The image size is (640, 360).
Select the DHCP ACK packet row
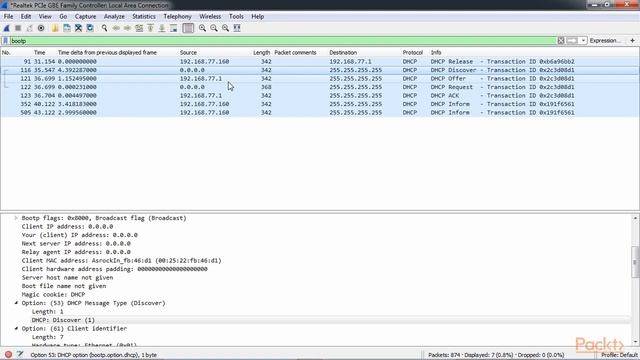tap(320, 96)
